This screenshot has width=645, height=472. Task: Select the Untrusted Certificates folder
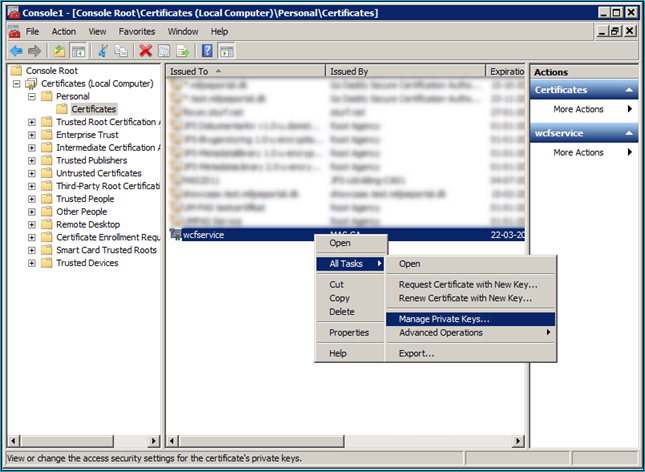[99, 173]
